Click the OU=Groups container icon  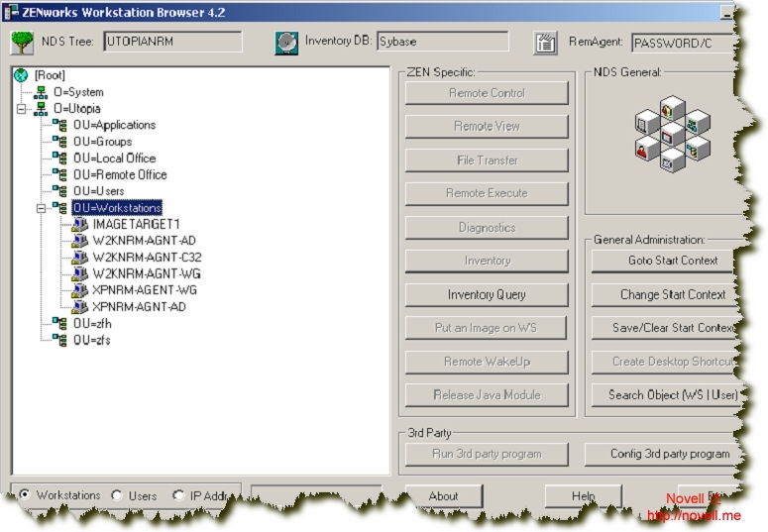[59, 142]
